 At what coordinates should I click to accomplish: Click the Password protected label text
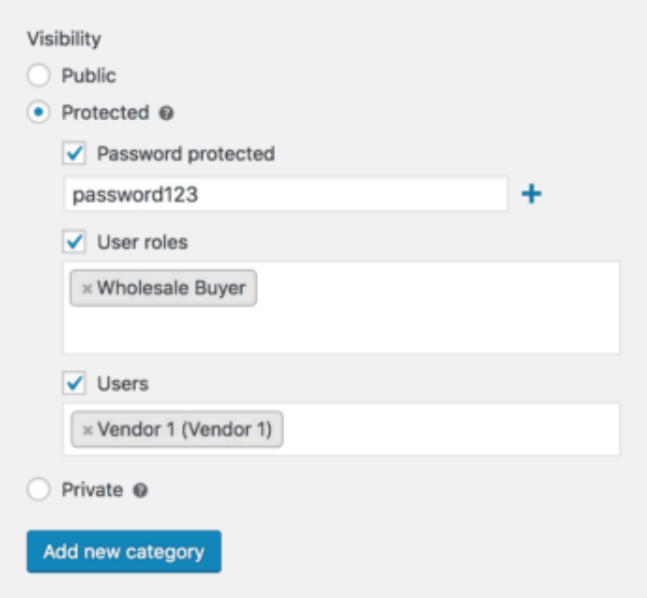pos(185,154)
